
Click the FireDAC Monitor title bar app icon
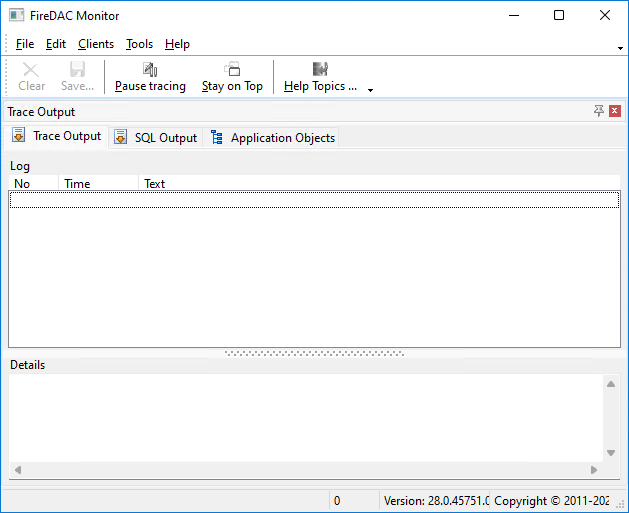point(16,16)
